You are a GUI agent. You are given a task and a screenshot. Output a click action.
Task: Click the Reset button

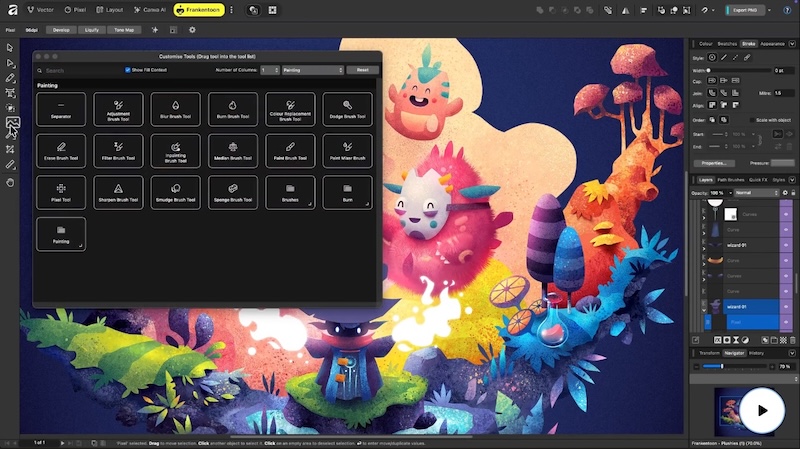(x=362, y=71)
